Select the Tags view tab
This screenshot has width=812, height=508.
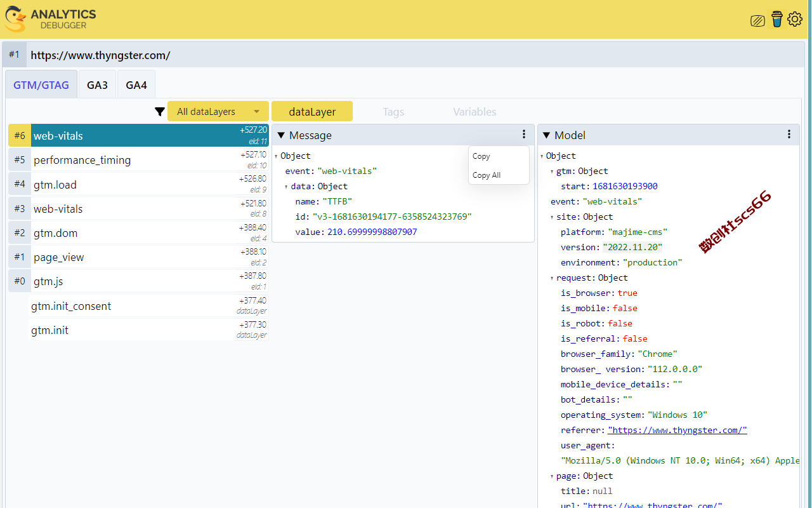click(x=393, y=111)
